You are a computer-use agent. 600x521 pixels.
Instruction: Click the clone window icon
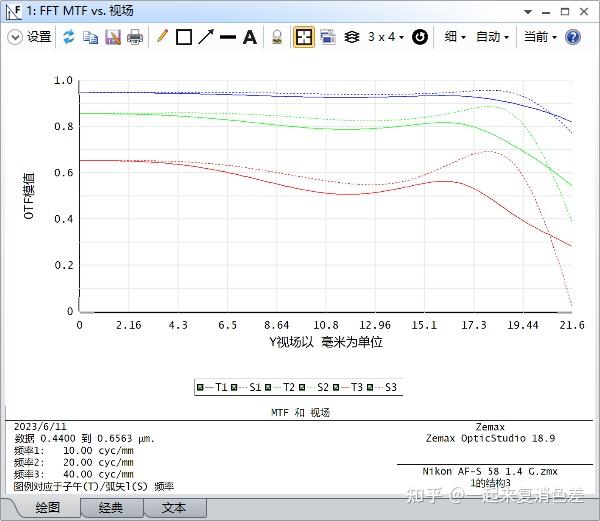click(328, 37)
